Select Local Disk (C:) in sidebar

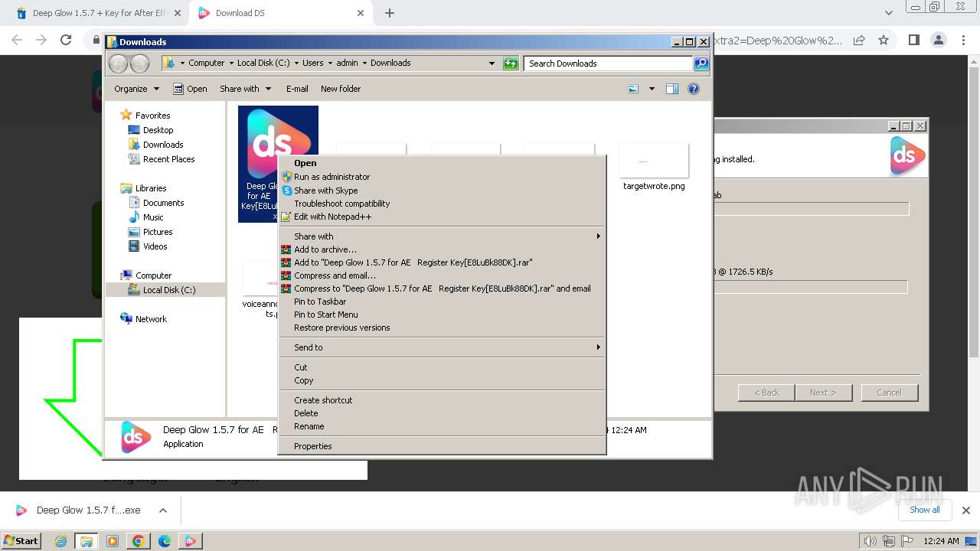168,290
